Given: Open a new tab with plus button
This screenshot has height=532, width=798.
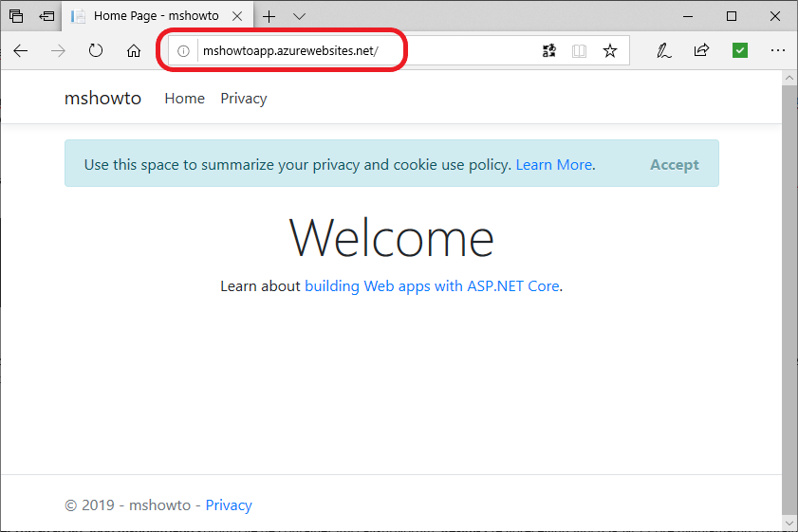Looking at the screenshot, I should click(x=269, y=16).
